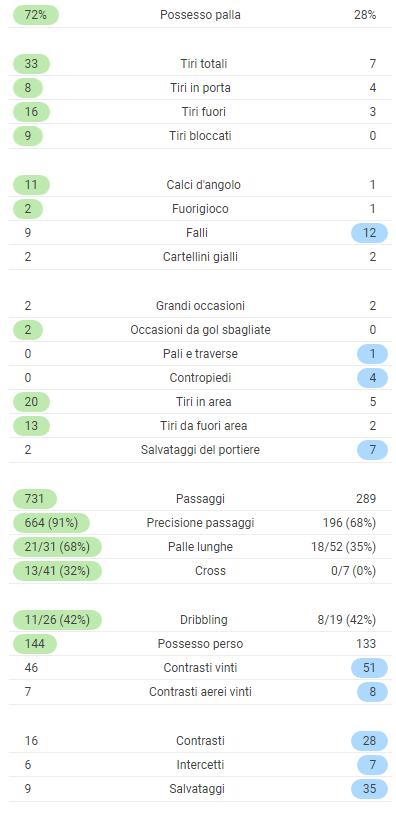This screenshot has height=821, width=396.
Task: Click the blue 1 Pali e traverse badge
Action: 372,354
